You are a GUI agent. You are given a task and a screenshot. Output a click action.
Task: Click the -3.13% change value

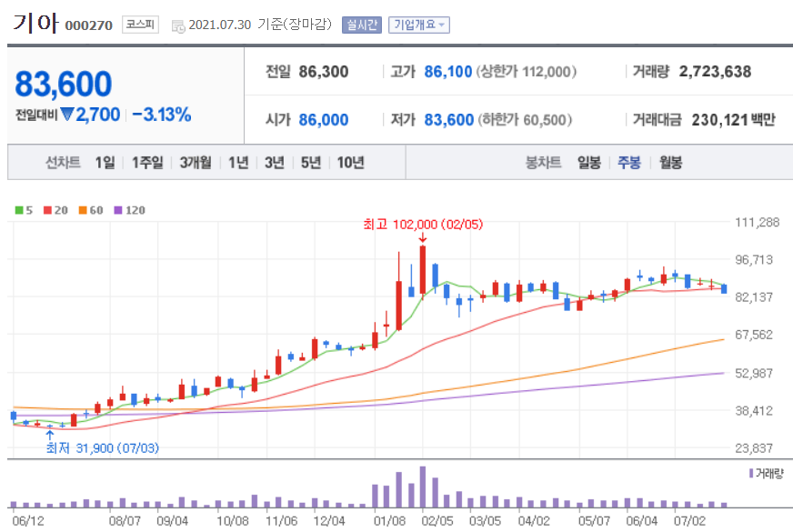162,115
